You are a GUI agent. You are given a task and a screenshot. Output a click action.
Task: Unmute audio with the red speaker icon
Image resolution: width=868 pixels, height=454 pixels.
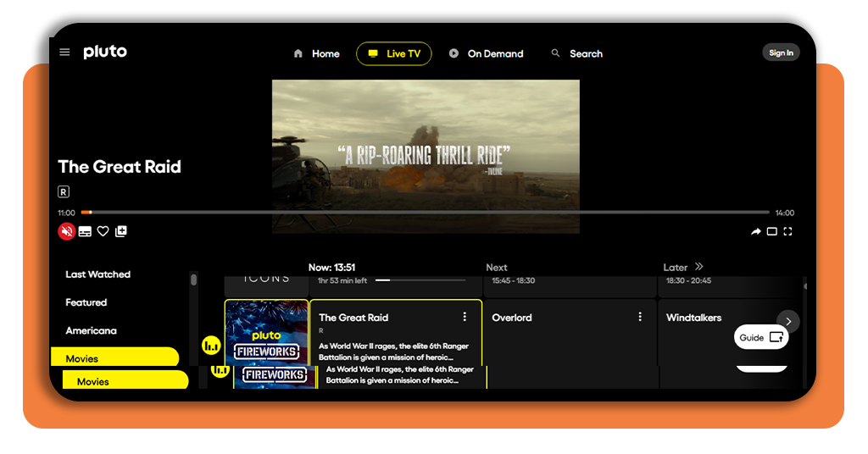pyautogui.click(x=66, y=231)
